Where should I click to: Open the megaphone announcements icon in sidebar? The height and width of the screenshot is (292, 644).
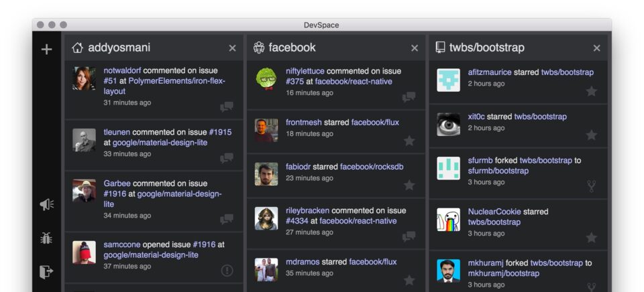(x=46, y=204)
